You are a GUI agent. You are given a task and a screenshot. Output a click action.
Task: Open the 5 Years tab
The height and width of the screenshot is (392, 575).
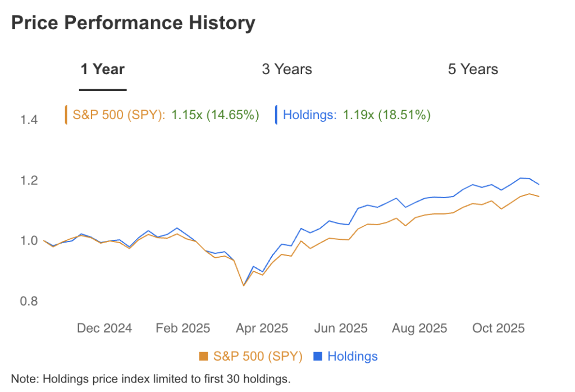[x=473, y=70]
